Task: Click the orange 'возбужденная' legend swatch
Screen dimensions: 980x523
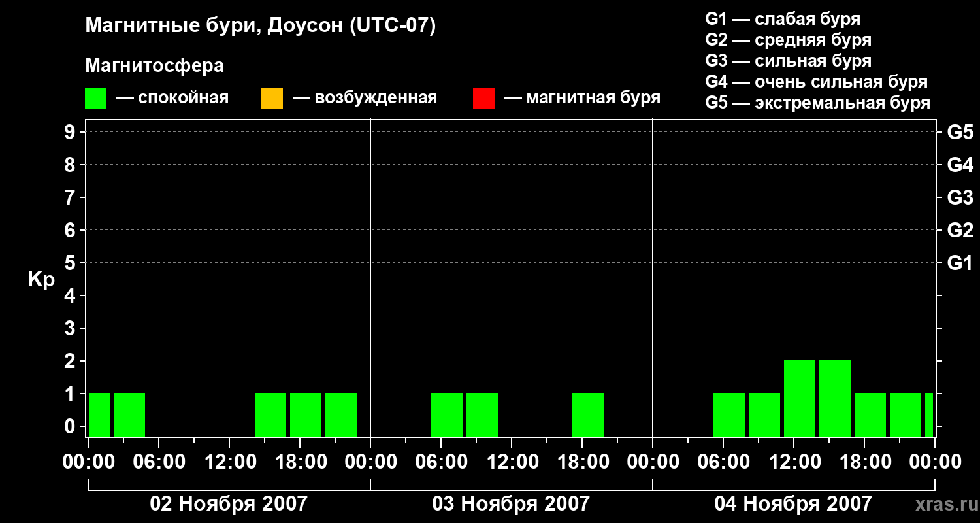Action: click(272, 98)
